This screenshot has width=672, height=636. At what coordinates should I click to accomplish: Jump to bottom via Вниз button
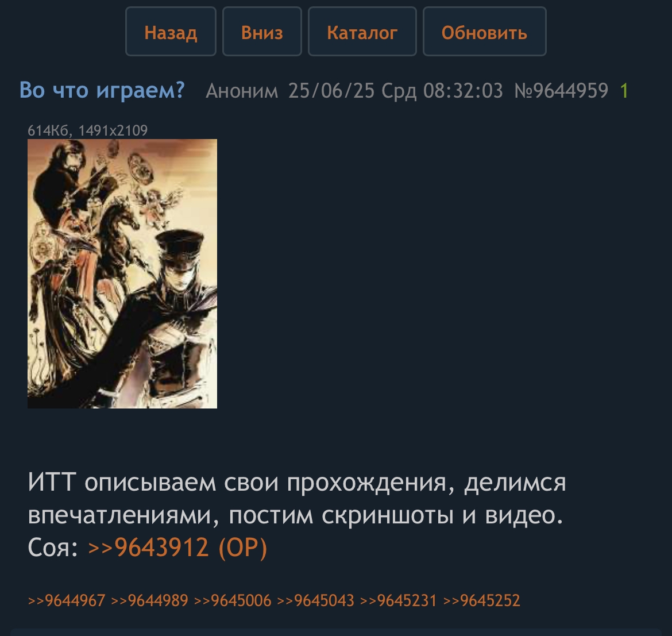[262, 31]
